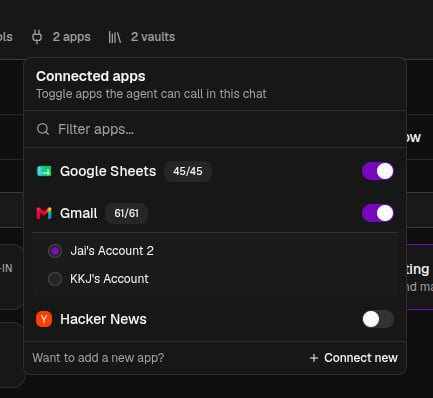The image size is (433, 398).
Task: Click the 61/61 Gmail tools badge
Action: coord(126,213)
